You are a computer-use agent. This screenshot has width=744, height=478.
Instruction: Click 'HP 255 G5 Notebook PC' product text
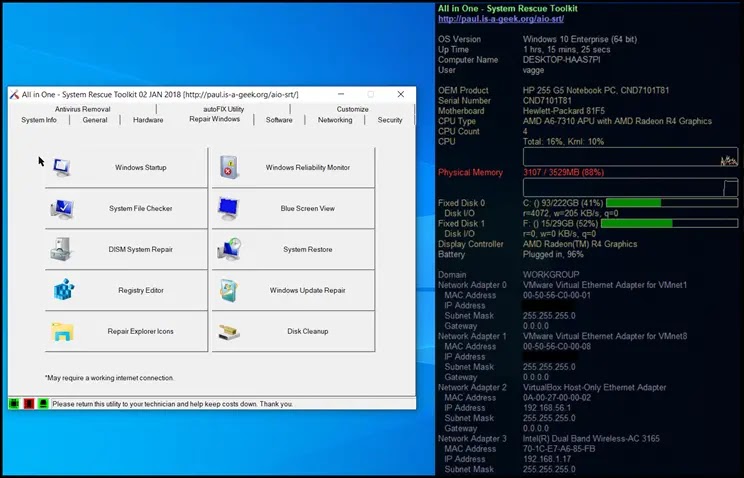563,90
